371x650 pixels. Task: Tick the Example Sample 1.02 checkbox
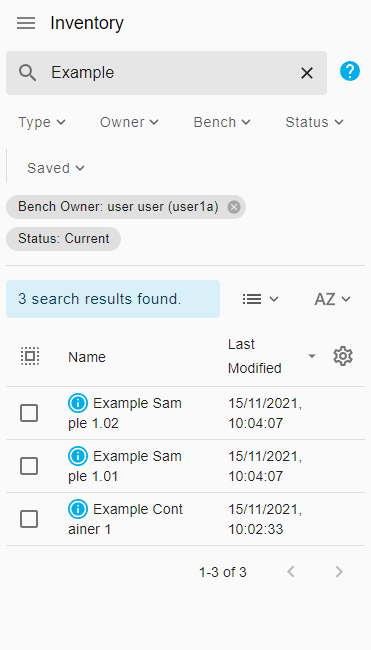[29, 413]
